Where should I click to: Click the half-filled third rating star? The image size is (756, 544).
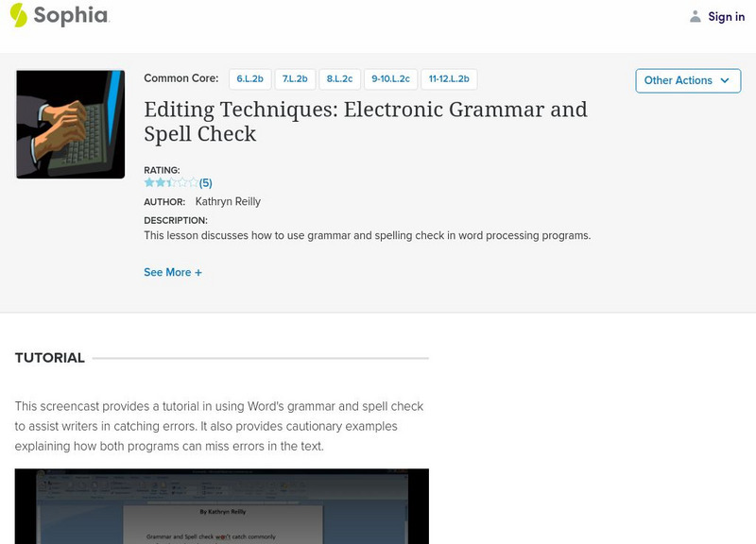170,181
